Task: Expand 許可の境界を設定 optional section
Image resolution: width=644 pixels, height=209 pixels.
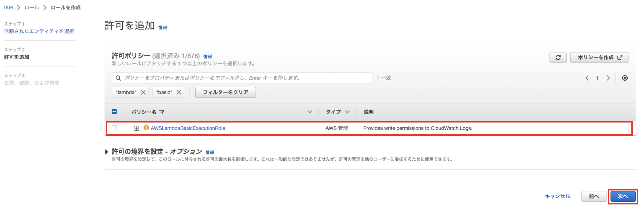Action: (x=107, y=152)
